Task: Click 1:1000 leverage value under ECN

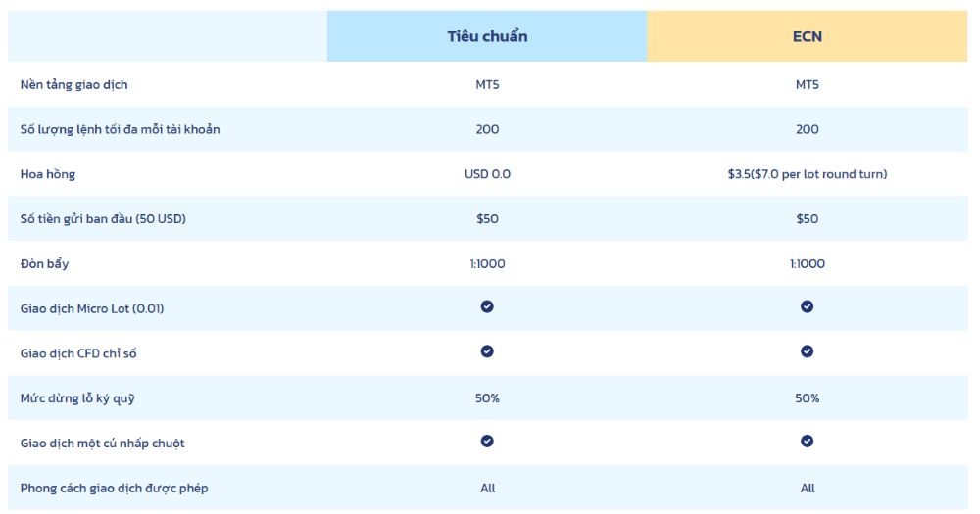Action: pyautogui.click(x=807, y=264)
